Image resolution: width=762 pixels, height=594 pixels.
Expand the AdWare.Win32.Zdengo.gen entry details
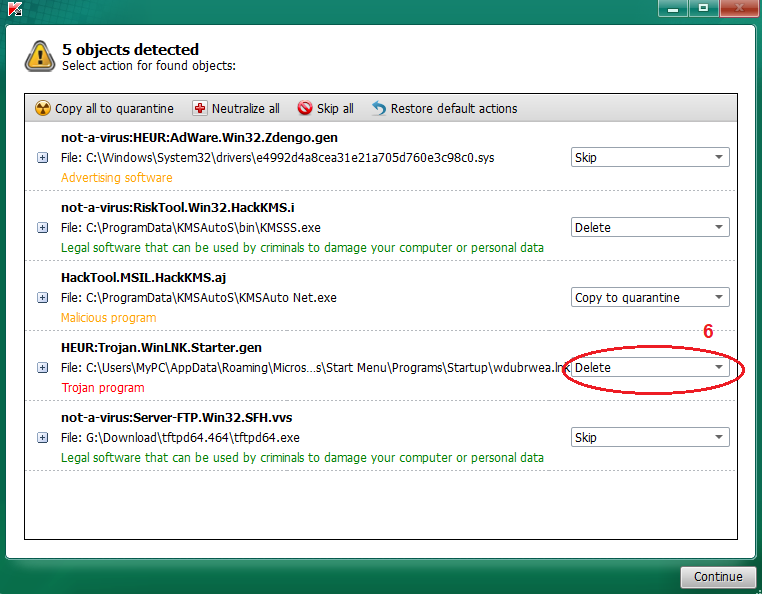(x=42, y=157)
